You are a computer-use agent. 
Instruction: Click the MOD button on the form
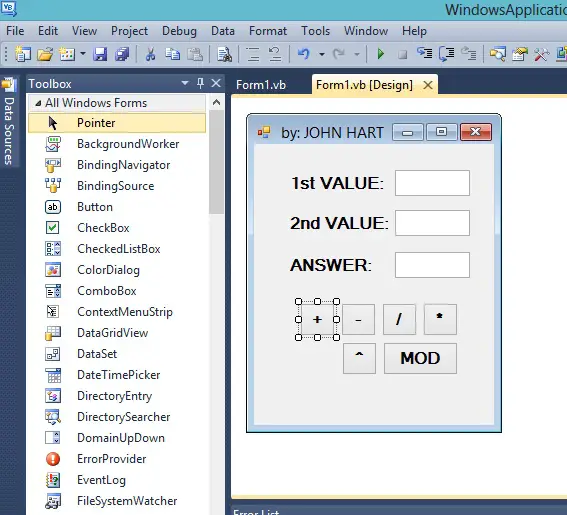tap(420, 358)
